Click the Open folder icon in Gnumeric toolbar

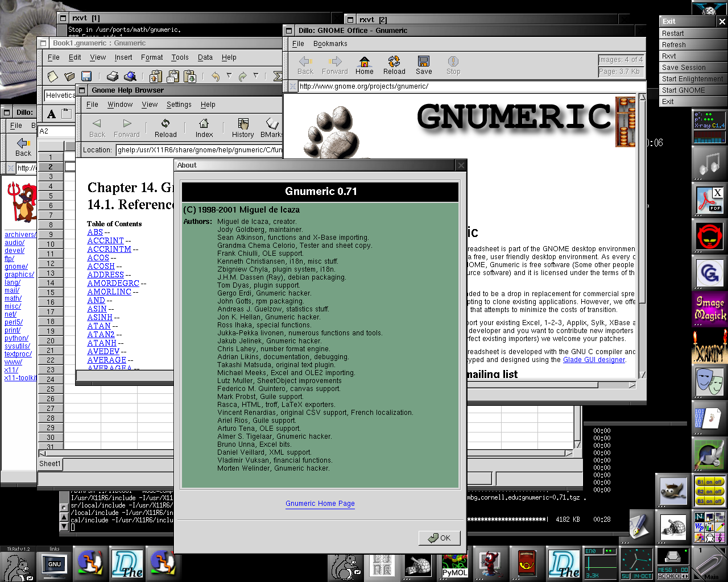pyautogui.click(x=69, y=76)
